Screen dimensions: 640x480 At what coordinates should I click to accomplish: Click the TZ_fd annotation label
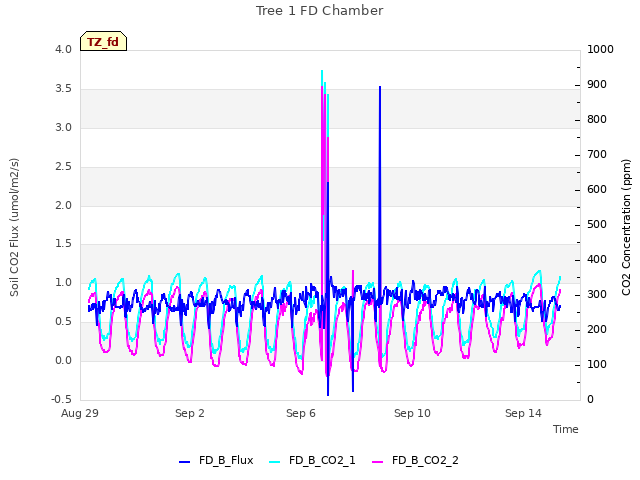pyautogui.click(x=103, y=42)
